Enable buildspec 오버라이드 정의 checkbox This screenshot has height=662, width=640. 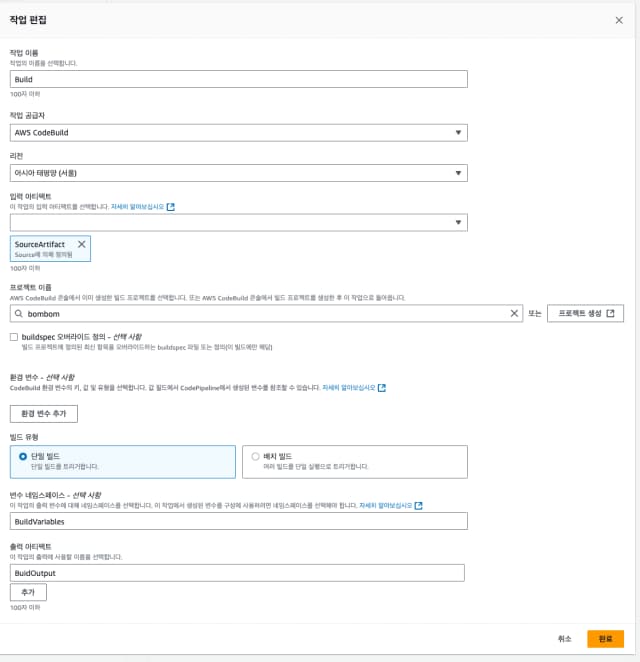(14, 337)
